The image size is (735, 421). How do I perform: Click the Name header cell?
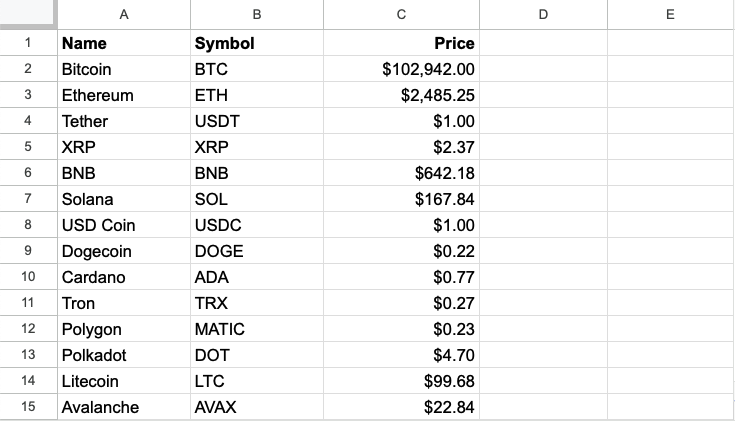[x=124, y=43]
